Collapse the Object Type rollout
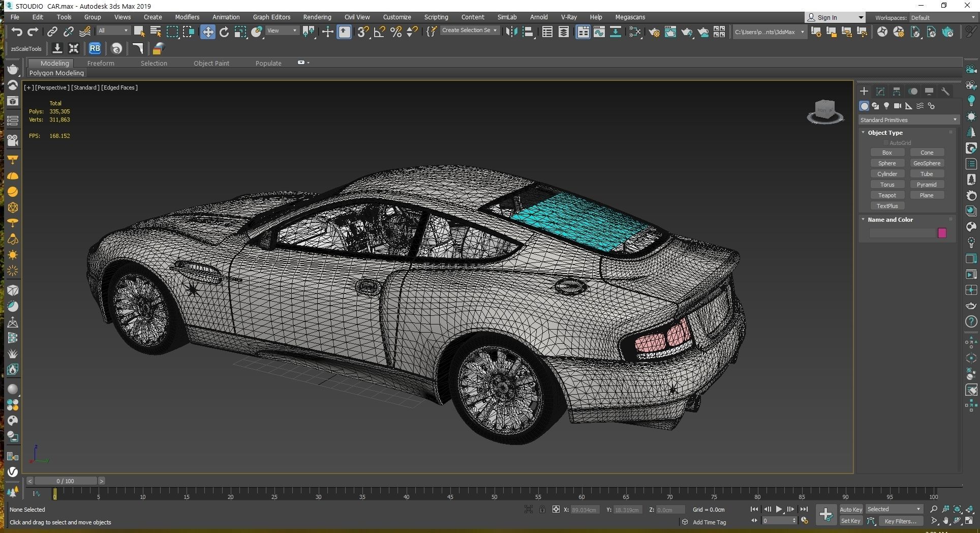The image size is (980, 533). point(885,133)
